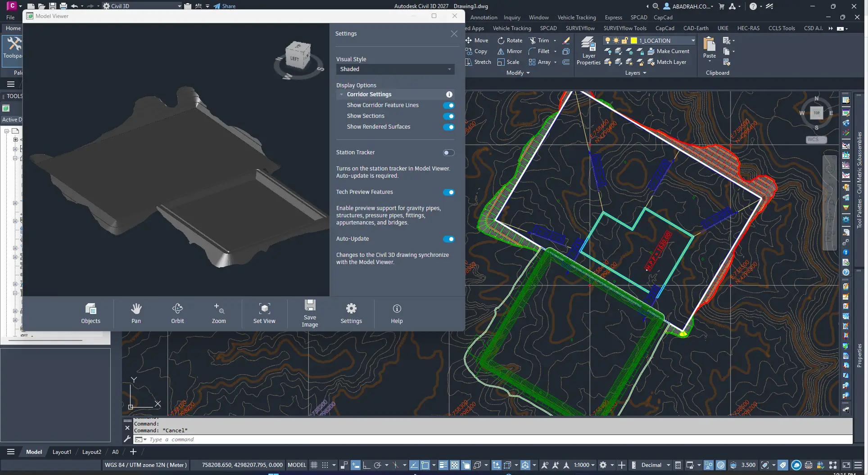868x475 pixels.
Task: Toggle grid display in status bar
Action: click(x=314, y=465)
